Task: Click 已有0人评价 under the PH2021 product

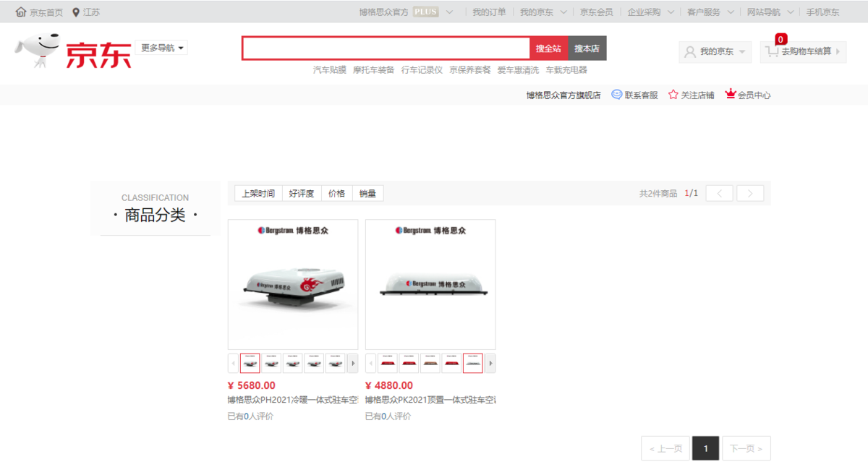Action: coord(250,416)
